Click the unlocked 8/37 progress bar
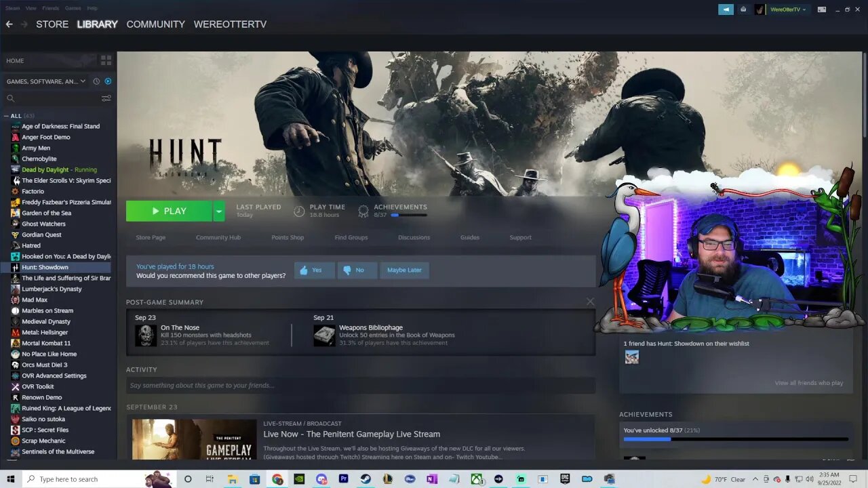868x488 pixels. pyautogui.click(x=736, y=439)
